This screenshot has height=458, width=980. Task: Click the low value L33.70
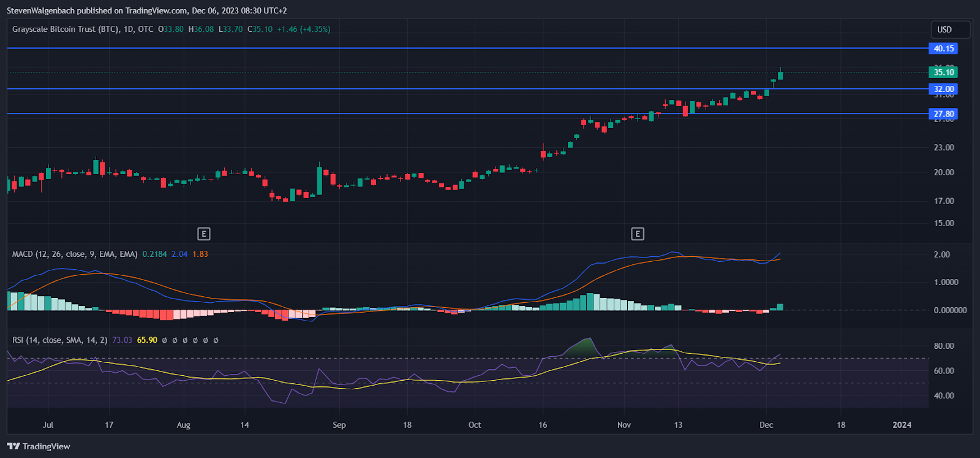coord(231,29)
